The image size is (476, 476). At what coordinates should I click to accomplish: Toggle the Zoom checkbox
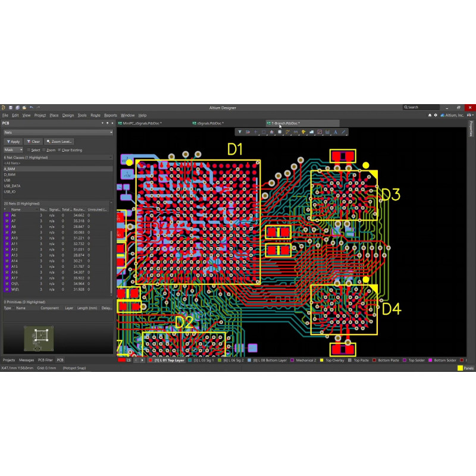click(x=43, y=150)
